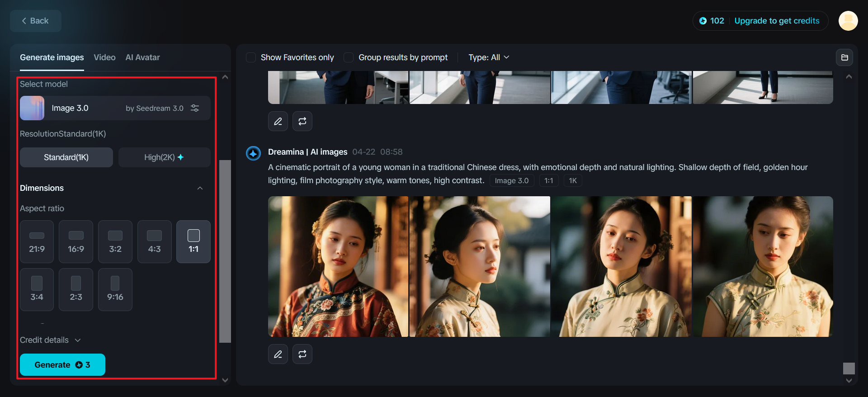Open fourth portrait, woman looking down

[763, 266]
